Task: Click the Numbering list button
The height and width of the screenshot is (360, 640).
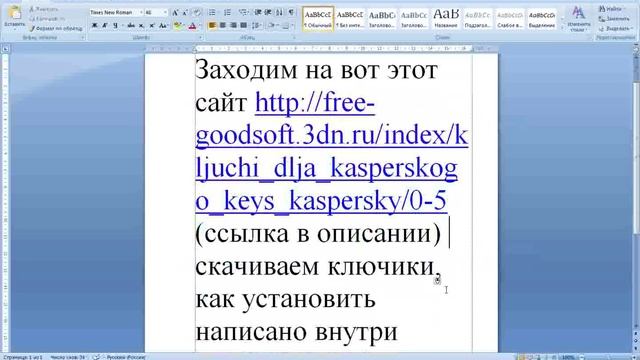Action: [x=227, y=13]
